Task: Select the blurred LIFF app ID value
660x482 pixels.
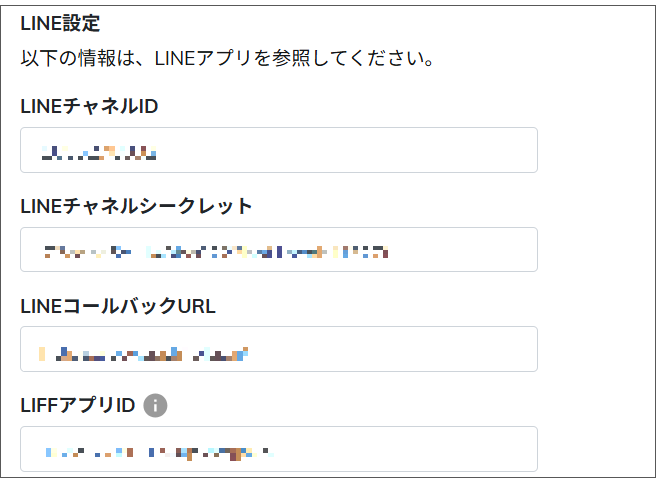Action: [x=159, y=453]
